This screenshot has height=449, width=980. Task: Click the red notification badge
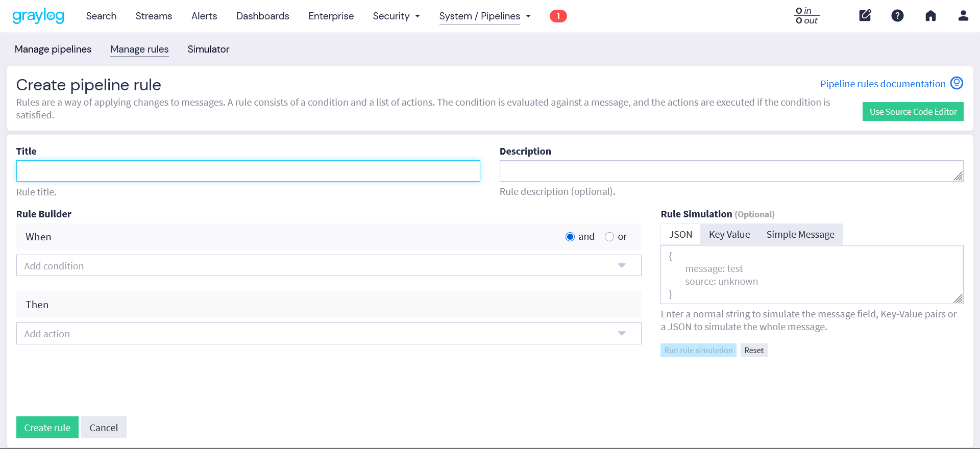(558, 16)
